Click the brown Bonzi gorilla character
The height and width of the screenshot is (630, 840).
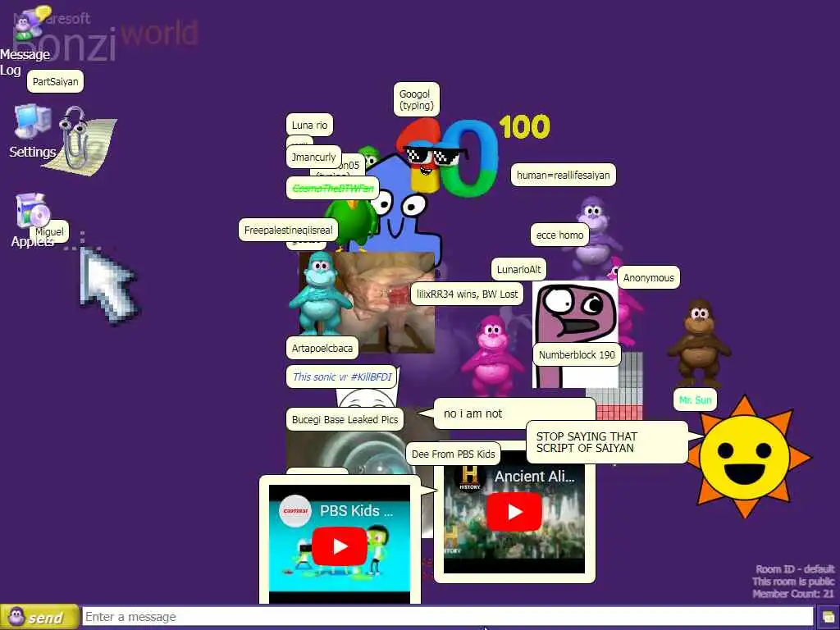[x=699, y=343]
